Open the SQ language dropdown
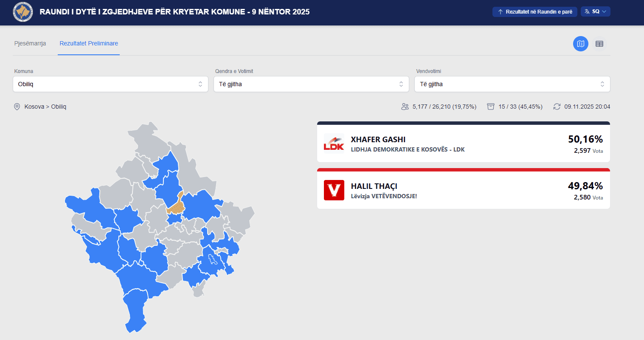The image size is (644, 340). click(x=596, y=11)
